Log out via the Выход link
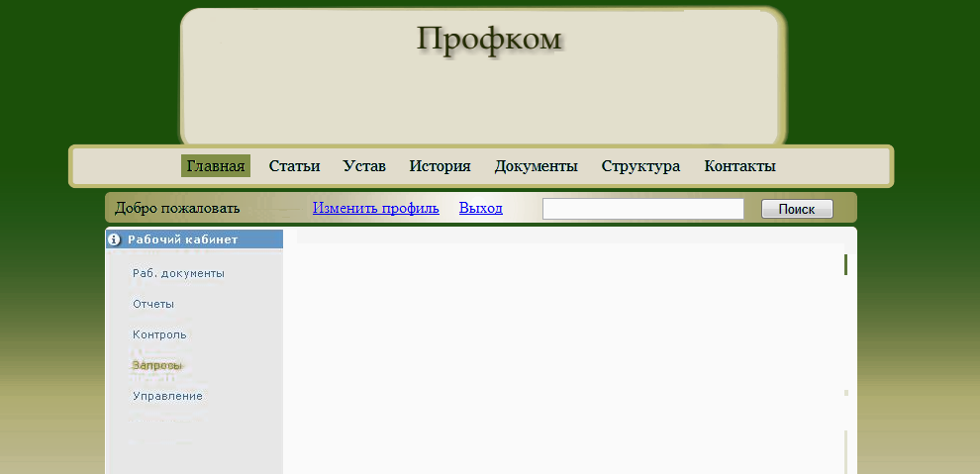980x474 pixels. point(481,208)
